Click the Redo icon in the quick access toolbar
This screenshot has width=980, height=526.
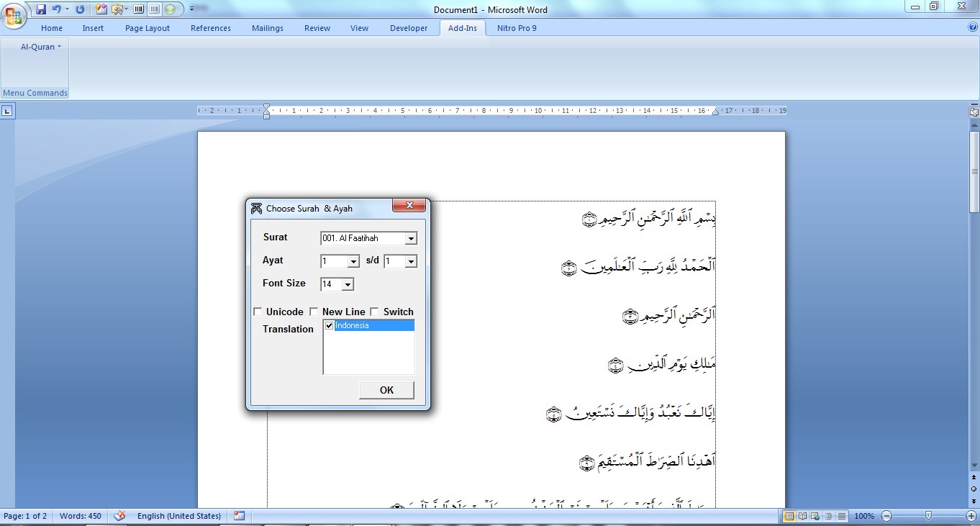coord(80,9)
